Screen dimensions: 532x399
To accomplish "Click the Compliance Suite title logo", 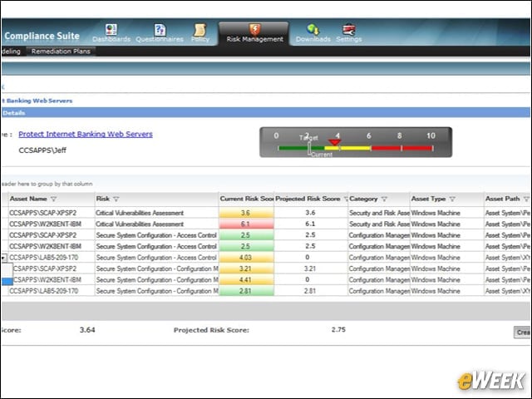I will pyautogui.click(x=42, y=36).
